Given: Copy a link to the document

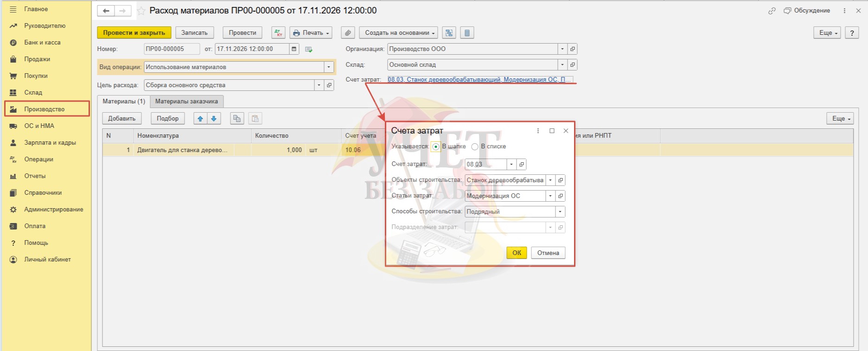Looking at the screenshot, I should tap(772, 11).
